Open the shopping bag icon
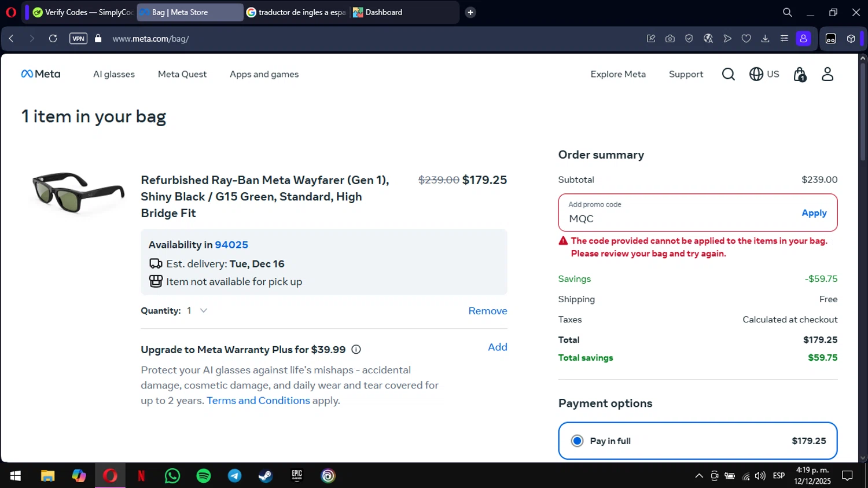The height and width of the screenshot is (488, 868). click(800, 74)
